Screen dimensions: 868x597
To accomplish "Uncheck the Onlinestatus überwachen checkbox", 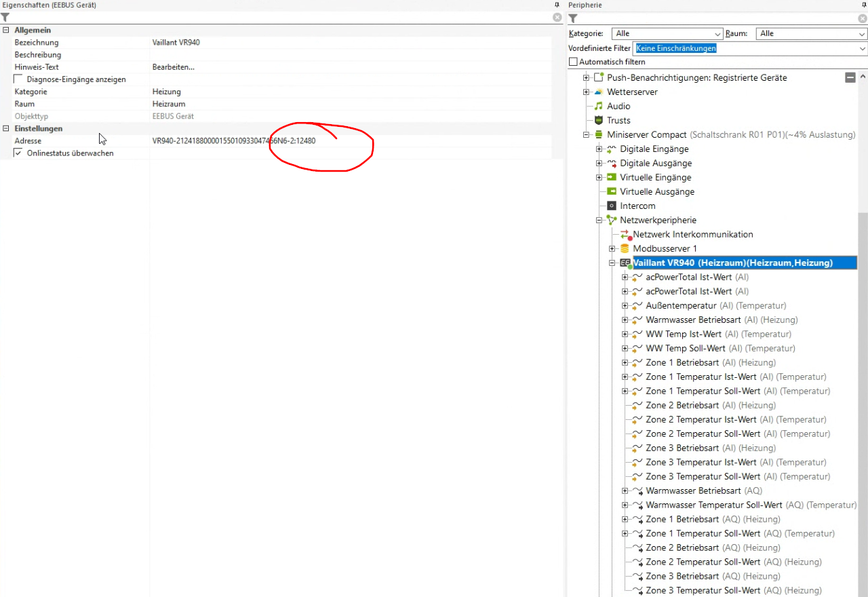I will point(18,153).
